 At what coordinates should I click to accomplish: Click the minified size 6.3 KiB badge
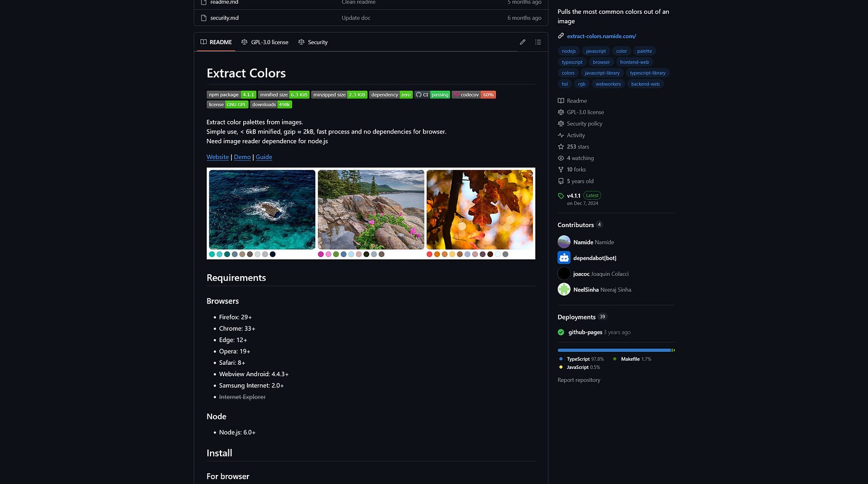click(284, 95)
